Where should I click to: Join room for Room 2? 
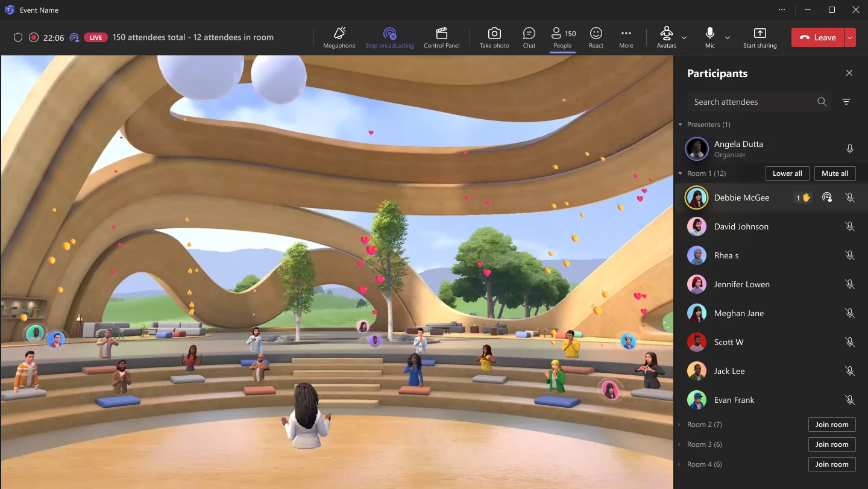point(832,425)
